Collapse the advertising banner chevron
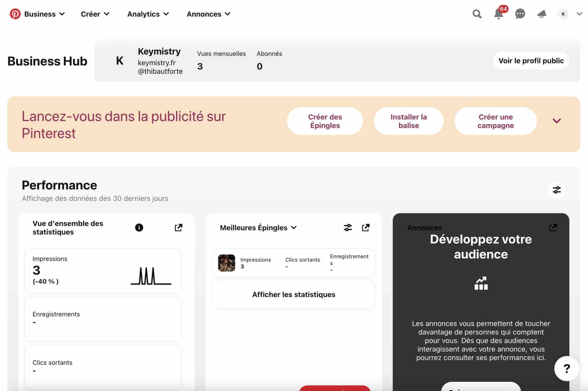This screenshot has width=588, height=391. (557, 121)
